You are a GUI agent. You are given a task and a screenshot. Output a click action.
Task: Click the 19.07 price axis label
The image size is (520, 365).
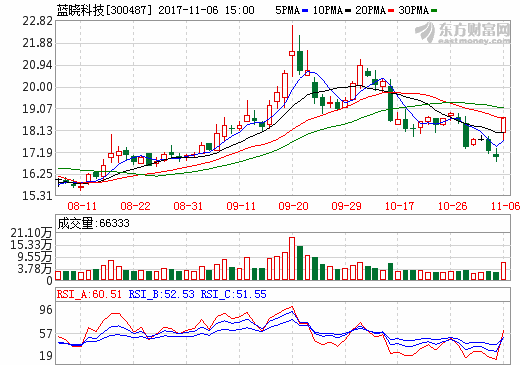pyautogui.click(x=37, y=109)
